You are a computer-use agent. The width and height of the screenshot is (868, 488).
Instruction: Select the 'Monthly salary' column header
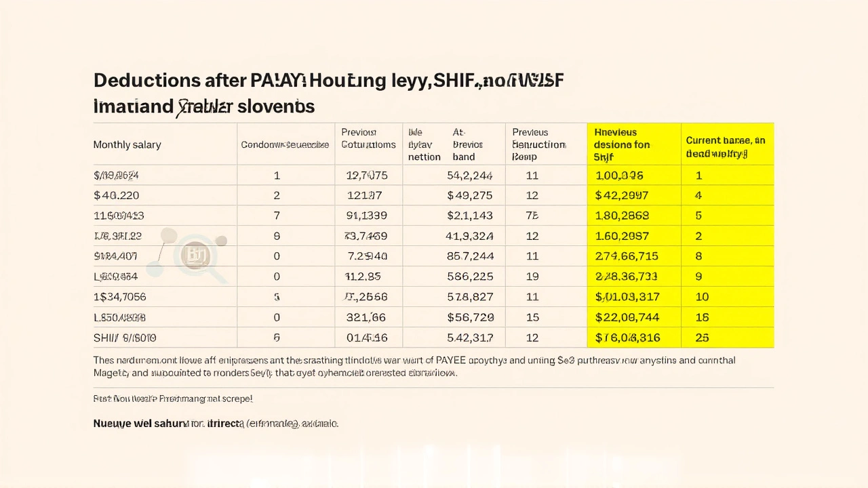click(127, 144)
